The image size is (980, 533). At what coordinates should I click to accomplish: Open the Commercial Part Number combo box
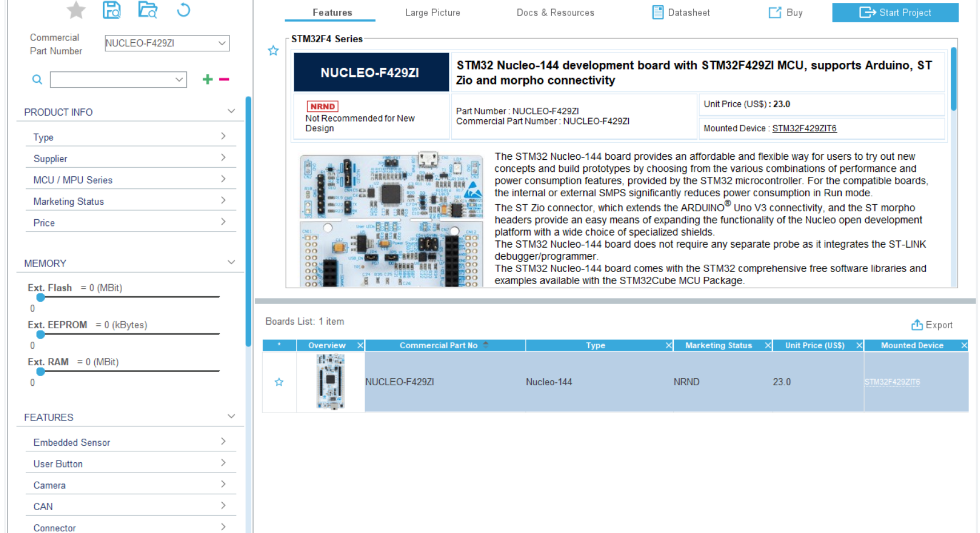167,43
